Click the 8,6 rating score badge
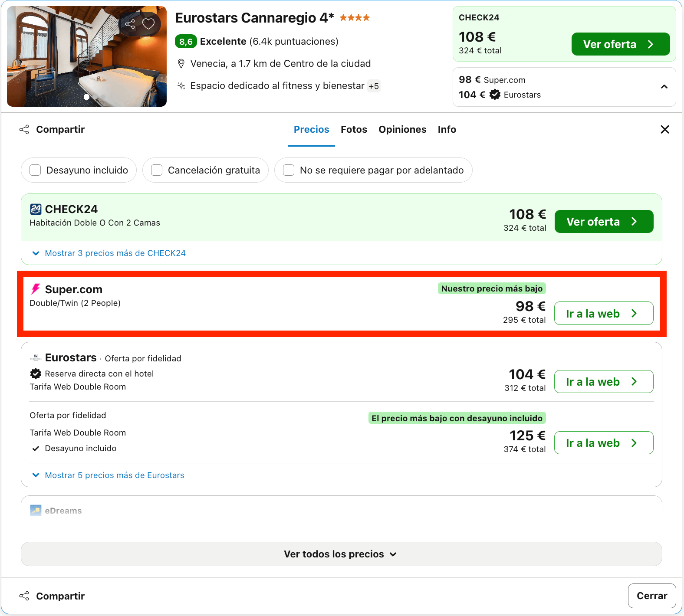 click(x=186, y=42)
